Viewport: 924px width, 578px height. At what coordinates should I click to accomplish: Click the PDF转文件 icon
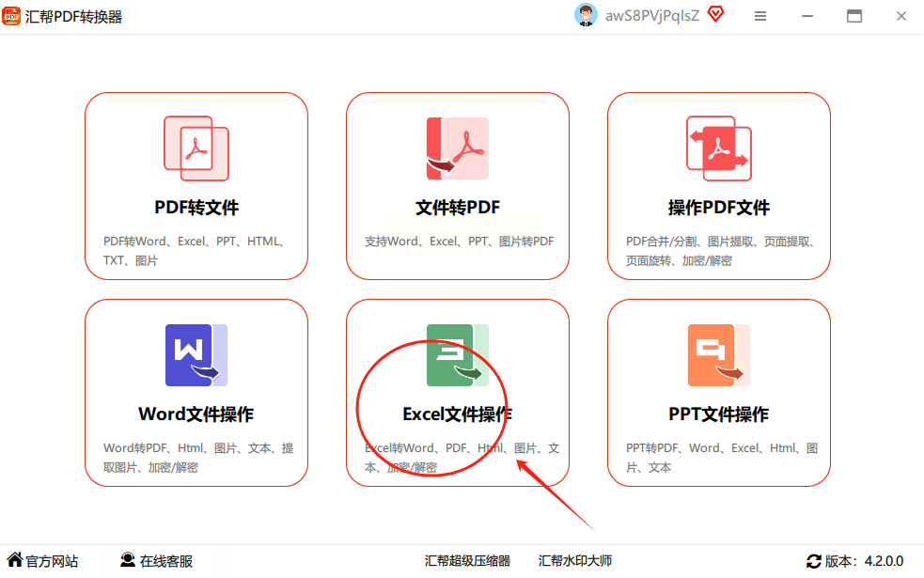click(x=196, y=148)
